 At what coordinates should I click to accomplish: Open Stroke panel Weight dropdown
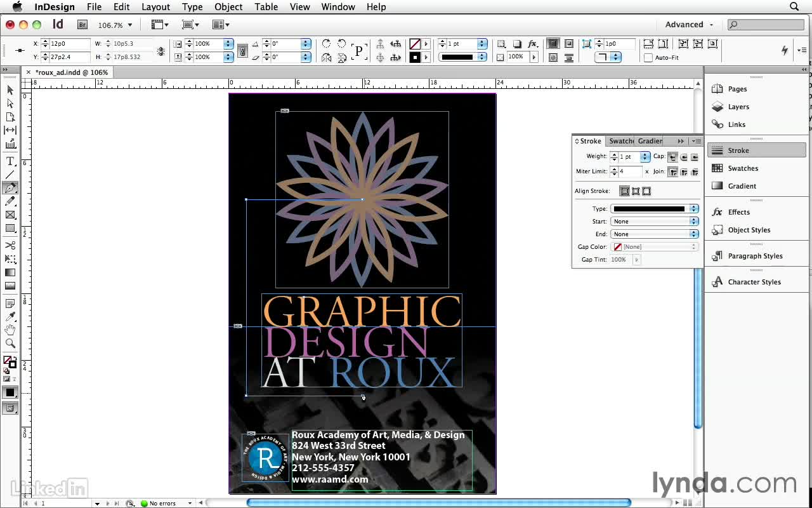click(645, 157)
